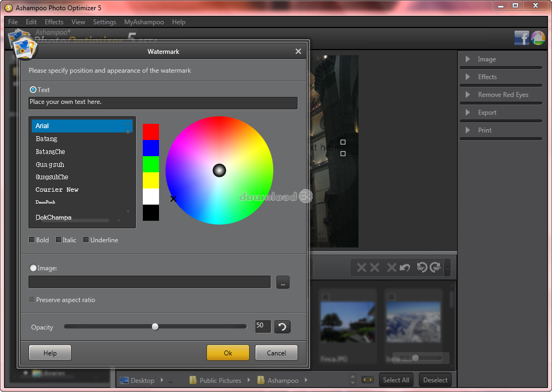This screenshot has height=392, width=552.
Task: Click the Deselect button
Action: coord(435,380)
